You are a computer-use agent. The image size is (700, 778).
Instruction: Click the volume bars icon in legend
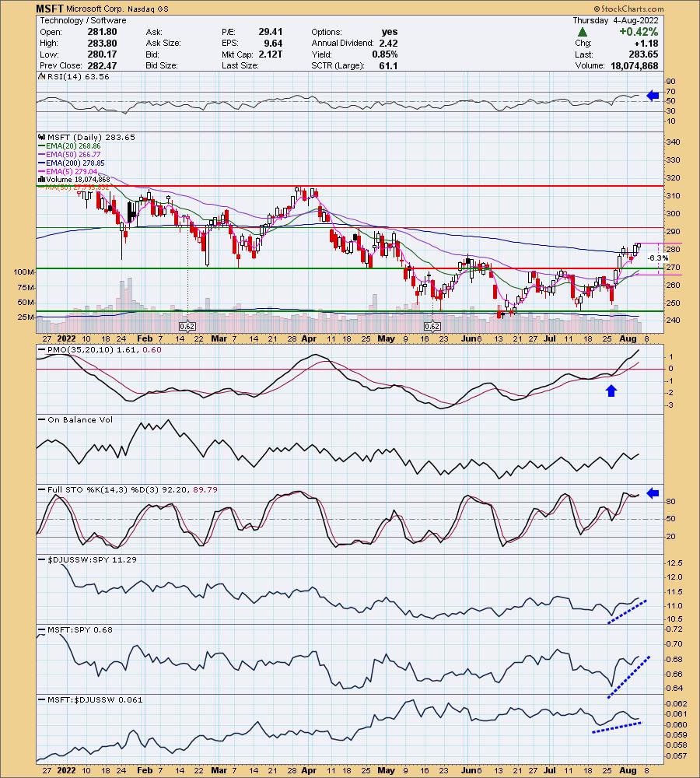[42, 180]
